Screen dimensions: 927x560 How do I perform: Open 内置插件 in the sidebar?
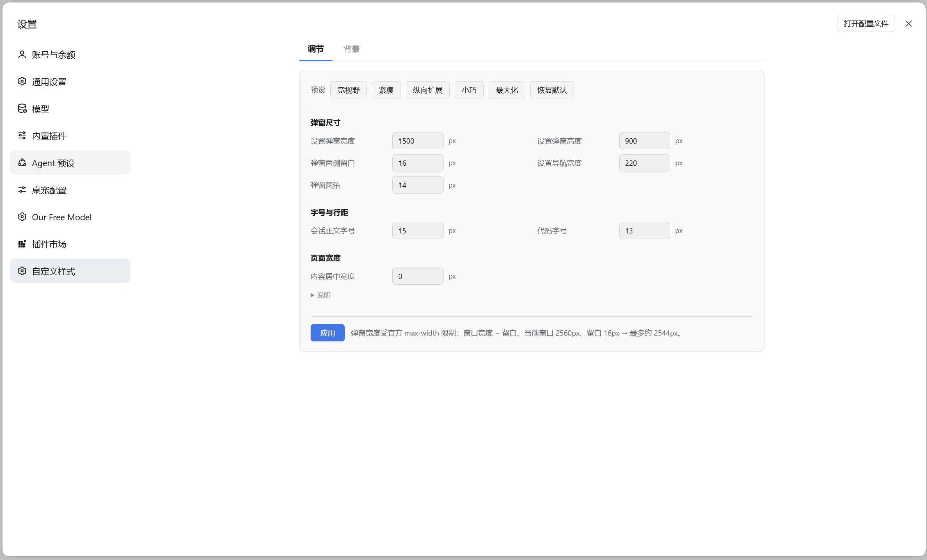coord(70,136)
